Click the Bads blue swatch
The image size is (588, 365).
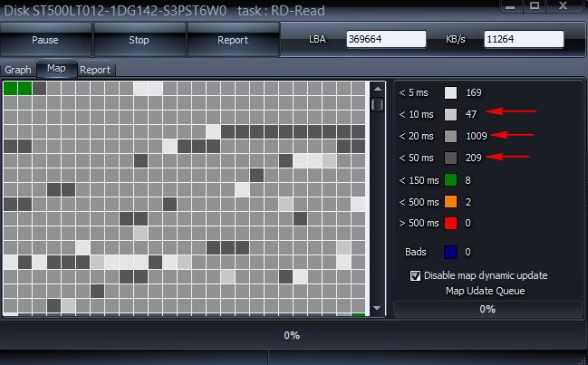pyautogui.click(x=451, y=252)
